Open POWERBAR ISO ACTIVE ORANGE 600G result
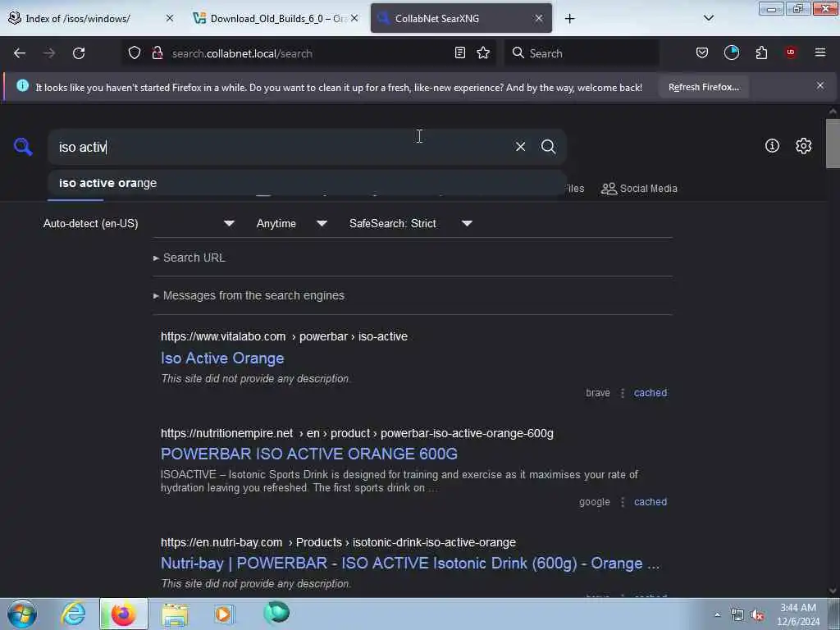This screenshot has height=630, width=840. click(x=309, y=454)
